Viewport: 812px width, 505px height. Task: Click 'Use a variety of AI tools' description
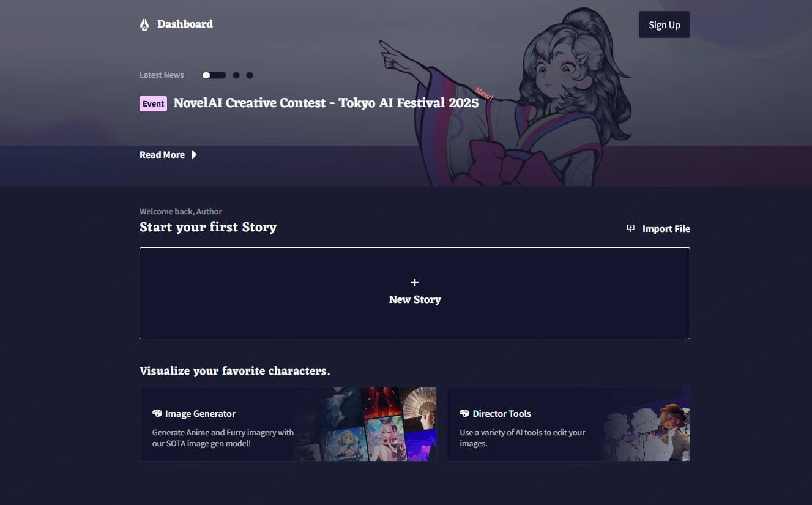click(x=523, y=438)
